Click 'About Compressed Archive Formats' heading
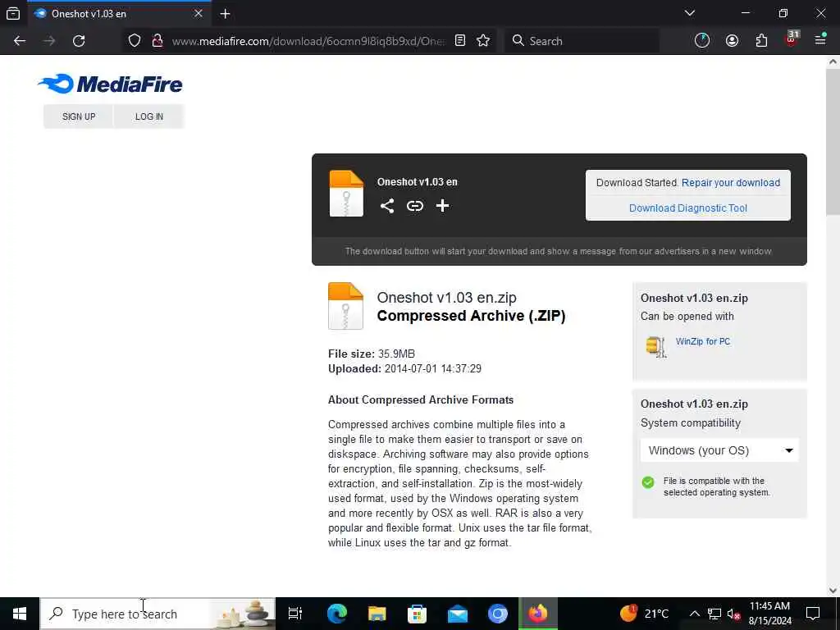This screenshot has width=840, height=630. (421, 399)
